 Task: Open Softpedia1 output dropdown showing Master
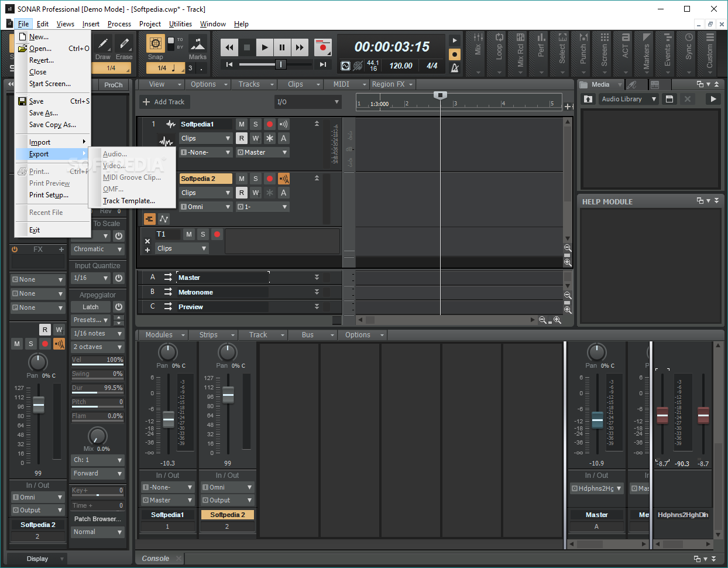pyautogui.click(x=263, y=152)
